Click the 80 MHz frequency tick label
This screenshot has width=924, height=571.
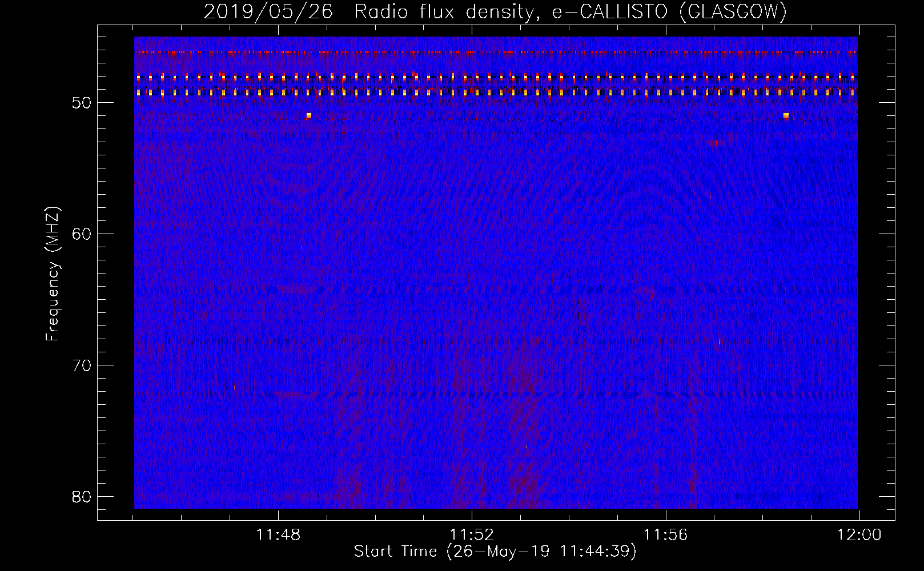(x=82, y=497)
